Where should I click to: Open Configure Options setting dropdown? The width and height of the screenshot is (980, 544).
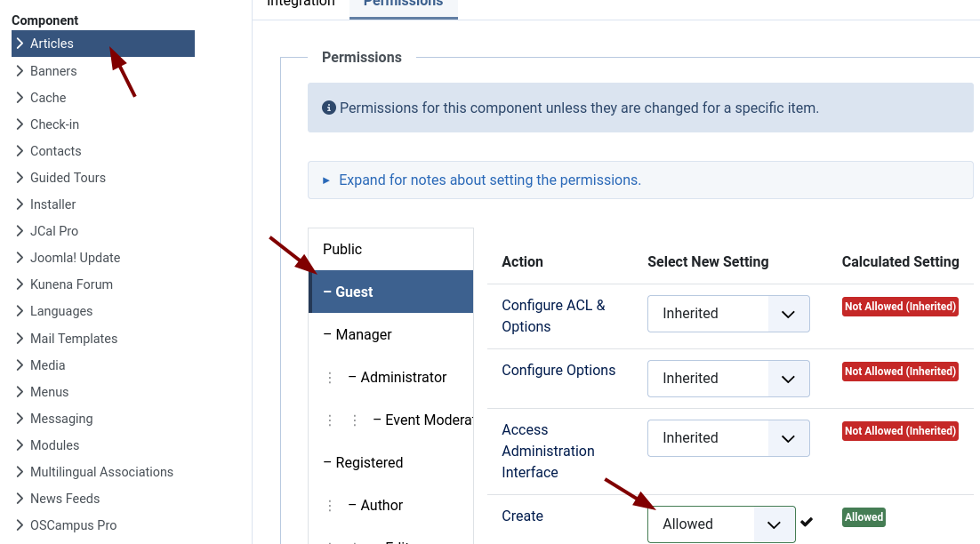pyautogui.click(x=727, y=379)
